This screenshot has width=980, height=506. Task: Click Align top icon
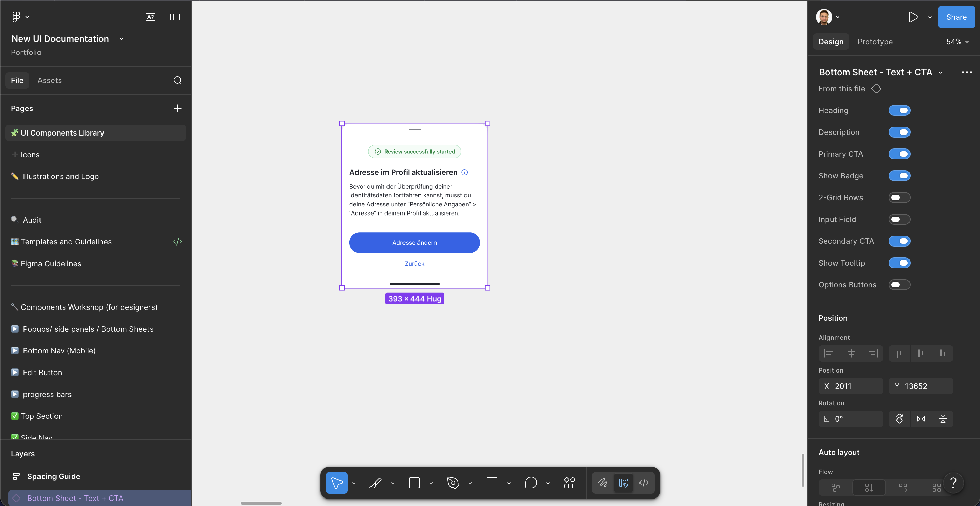pos(899,353)
